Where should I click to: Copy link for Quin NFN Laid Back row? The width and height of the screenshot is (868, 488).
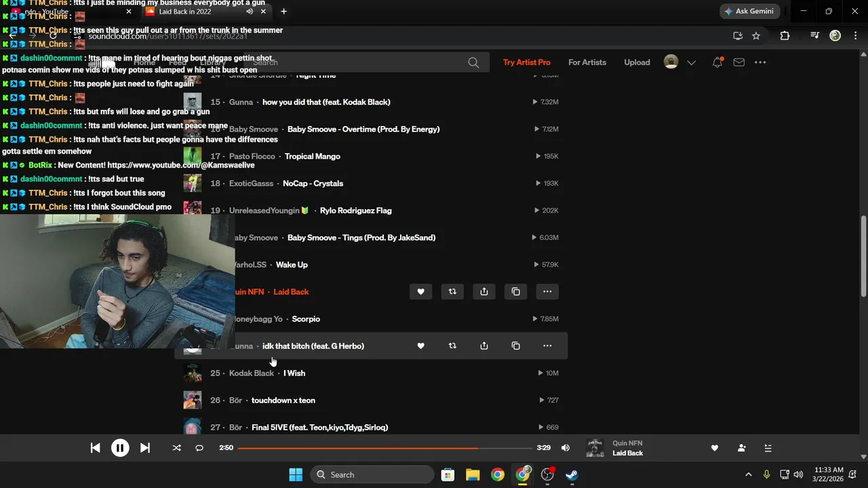tap(515, 291)
